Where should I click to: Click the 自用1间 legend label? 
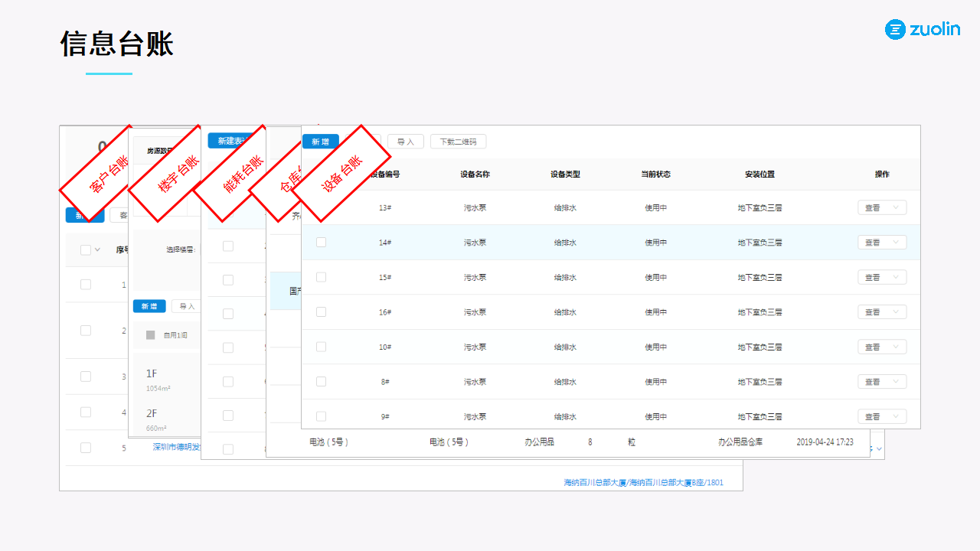175,335
